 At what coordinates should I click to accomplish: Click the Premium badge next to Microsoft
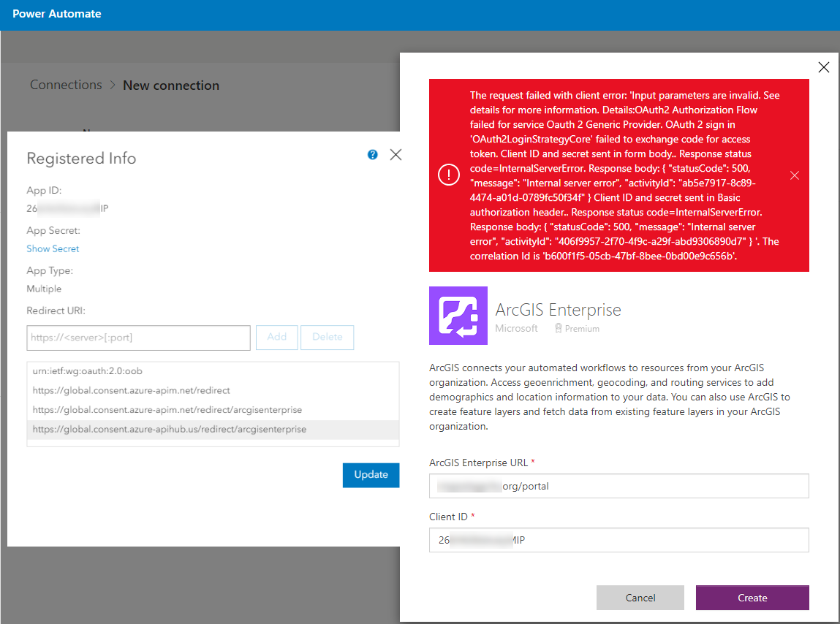click(576, 328)
